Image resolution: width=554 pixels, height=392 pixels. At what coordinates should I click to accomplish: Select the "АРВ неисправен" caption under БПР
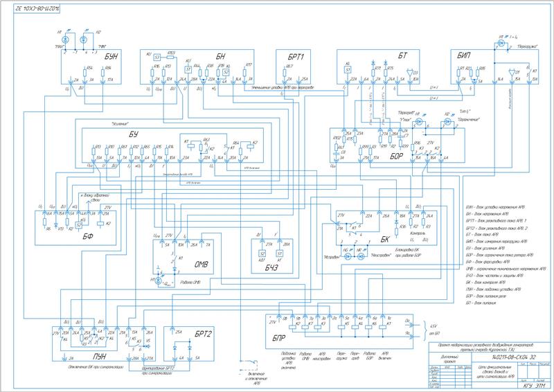(x=322, y=355)
